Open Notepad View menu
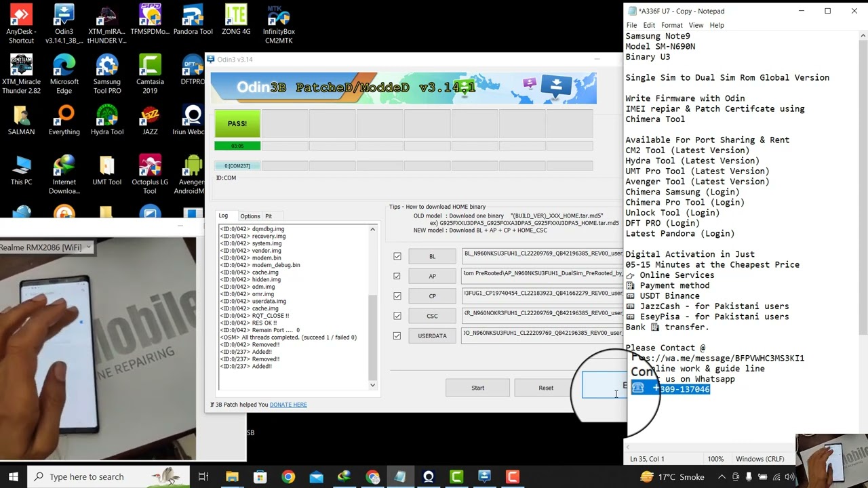 pyautogui.click(x=696, y=25)
